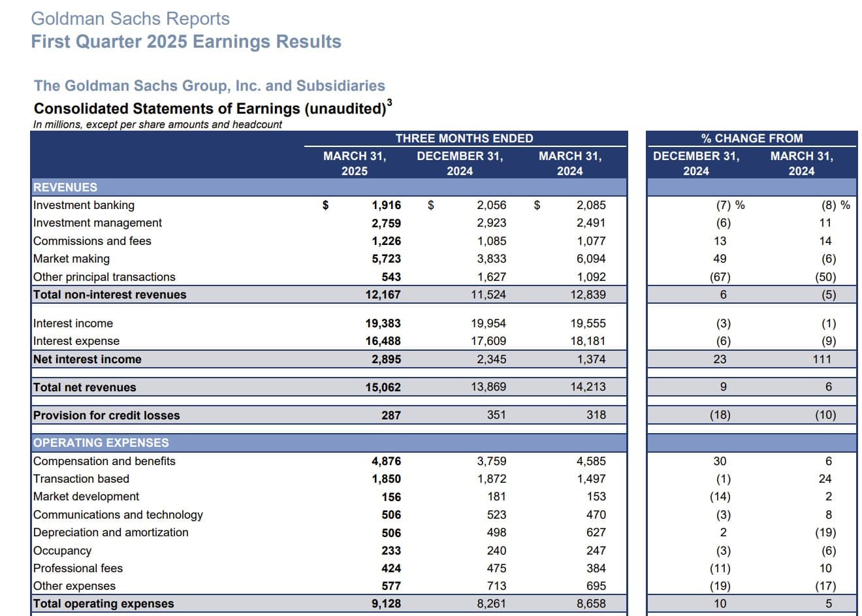Click the "THREE MONTHS ENDED" header
The width and height of the screenshot is (862, 616).
[464, 138]
